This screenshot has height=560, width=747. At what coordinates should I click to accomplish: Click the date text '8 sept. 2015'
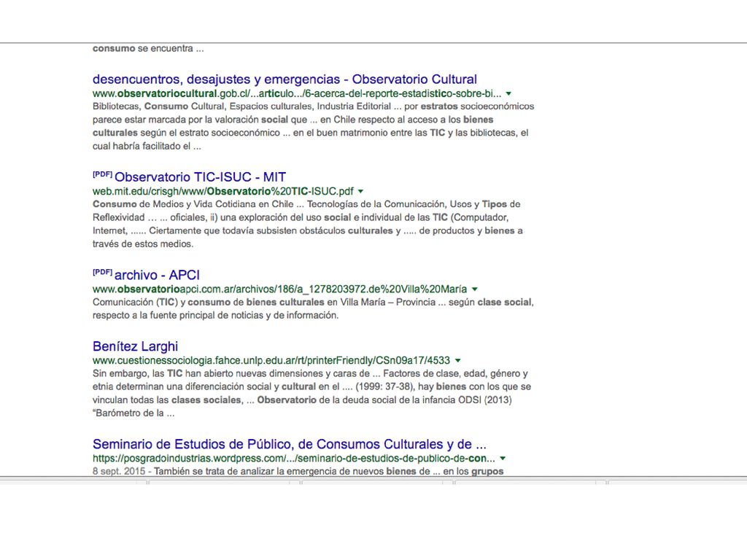(x=119, y=472)
